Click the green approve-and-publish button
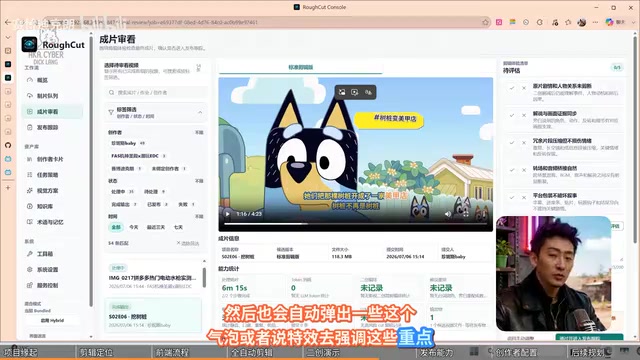The image size is (640, 360). (589, 337)
